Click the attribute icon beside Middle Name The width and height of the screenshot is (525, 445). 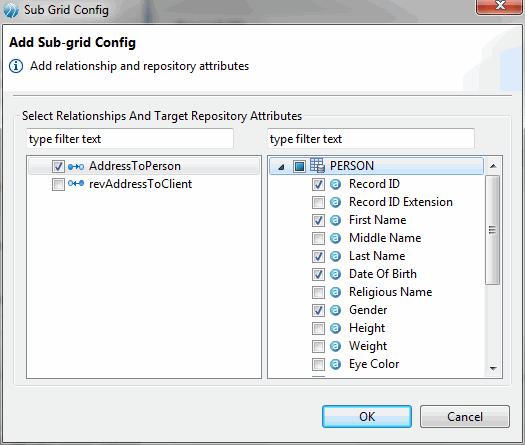pyautogui.click(x=335, y=238)
